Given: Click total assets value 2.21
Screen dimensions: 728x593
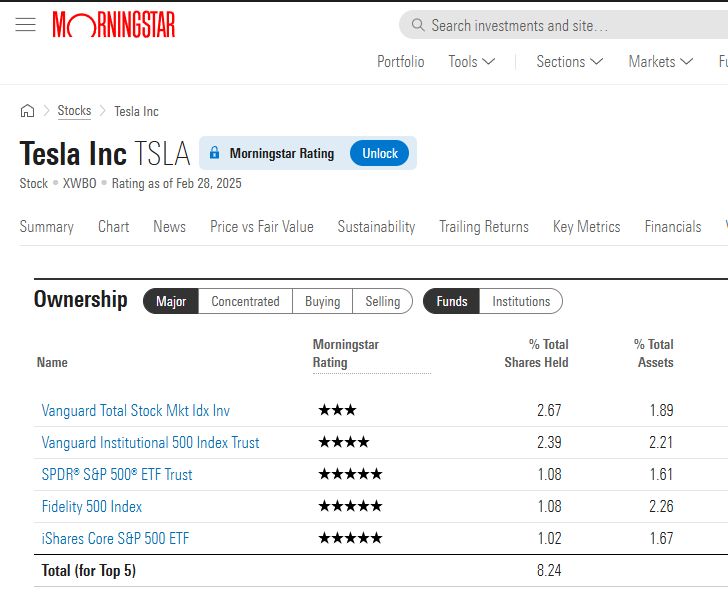Looking at the screenshot, I should click(x=661, y=443).
